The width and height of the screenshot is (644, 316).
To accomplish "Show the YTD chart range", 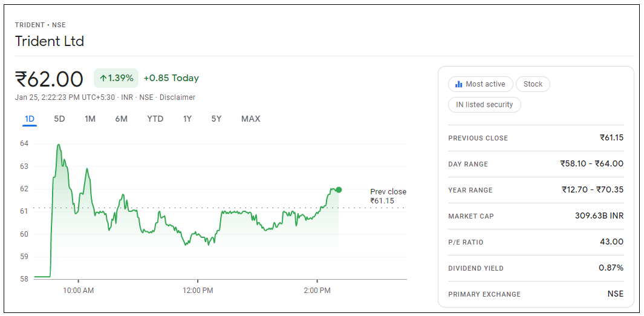I will click(x=155, y=119).
